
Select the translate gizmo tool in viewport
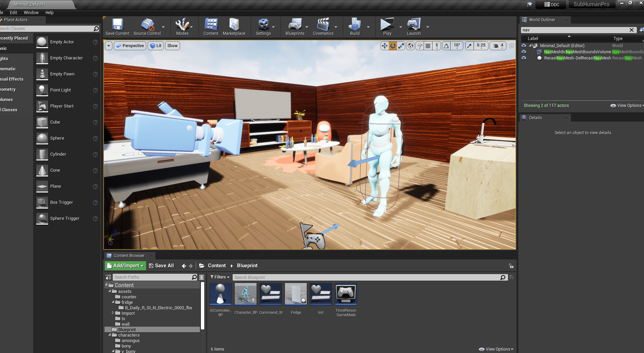coord(384,46)
